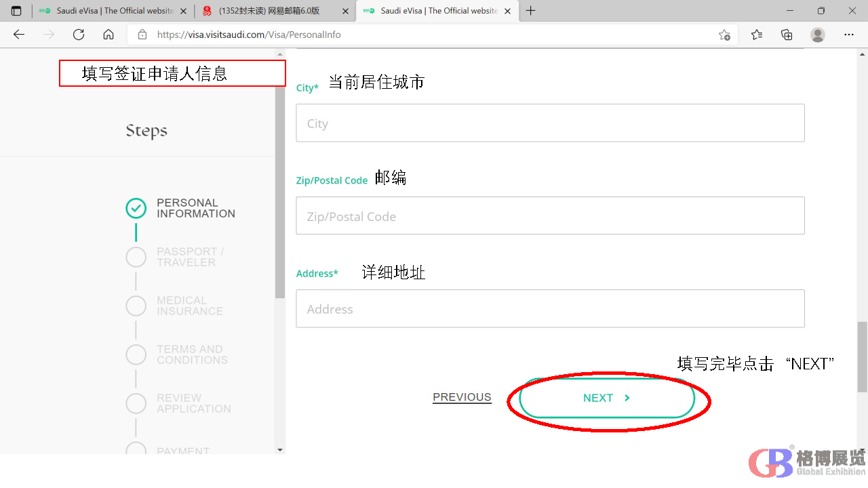Open browser settings and more menu

[x=849, y=35]
